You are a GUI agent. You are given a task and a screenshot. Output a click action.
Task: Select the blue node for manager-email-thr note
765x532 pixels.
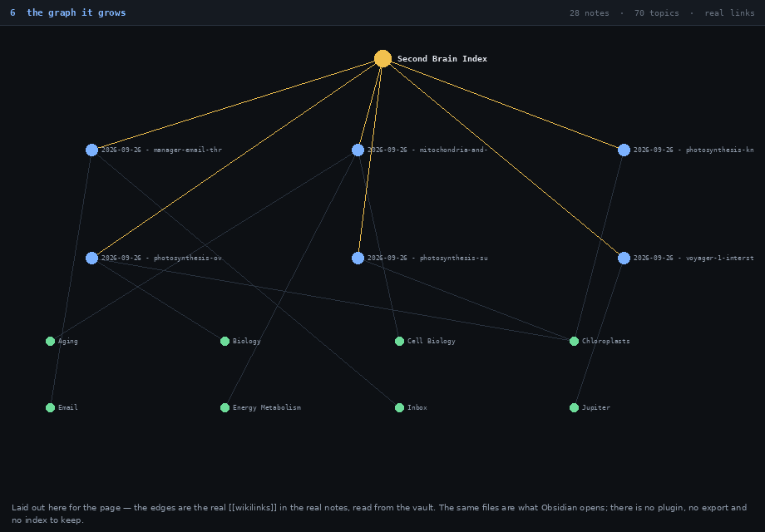click(x=91, y=150)
